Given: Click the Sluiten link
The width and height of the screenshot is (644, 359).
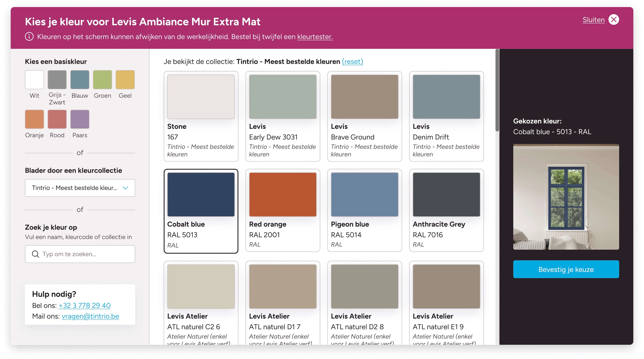Looking at the screenshot, I should click(593, 20).
